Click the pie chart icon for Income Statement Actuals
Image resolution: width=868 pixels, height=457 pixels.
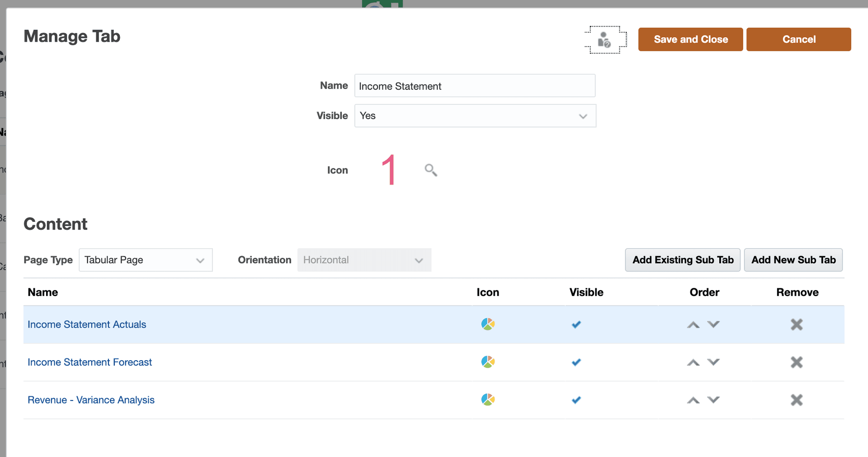tap(488, 324)
